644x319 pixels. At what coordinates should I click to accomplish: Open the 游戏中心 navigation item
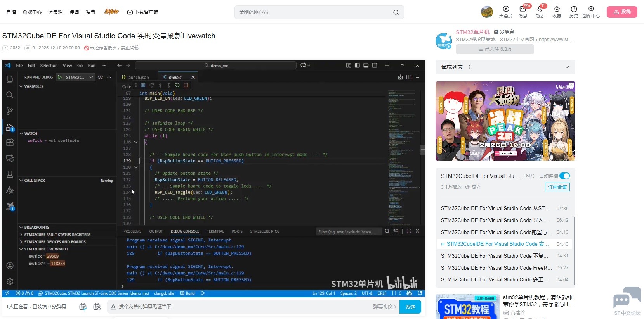(x=32, y=12)
